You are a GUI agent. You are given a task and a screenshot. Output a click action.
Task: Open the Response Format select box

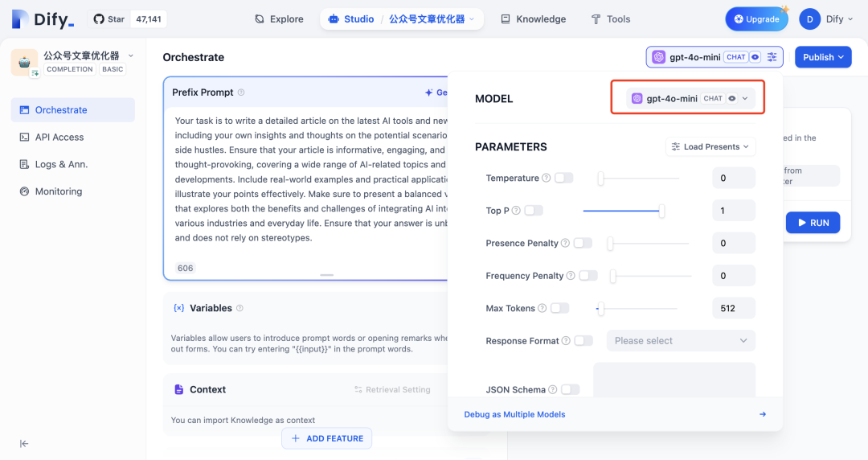(x=681, y=341)
